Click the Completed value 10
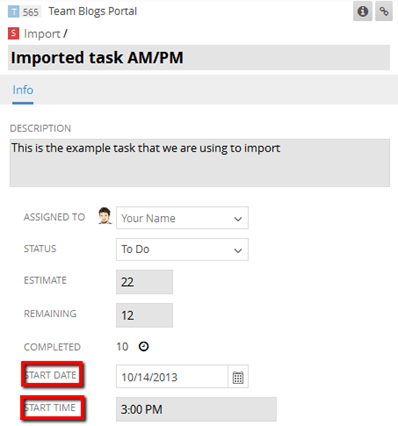The width and height of the screenshot is (398, 426). 122,347
